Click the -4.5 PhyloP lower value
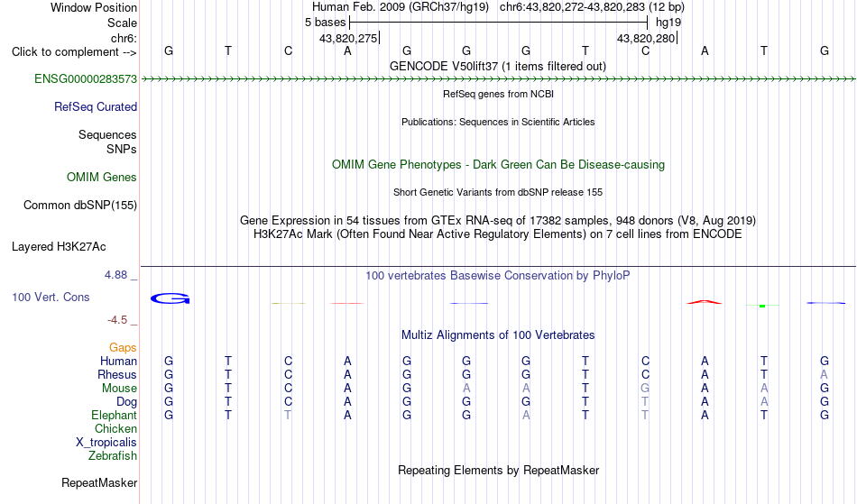 click(x=118, y=319)
